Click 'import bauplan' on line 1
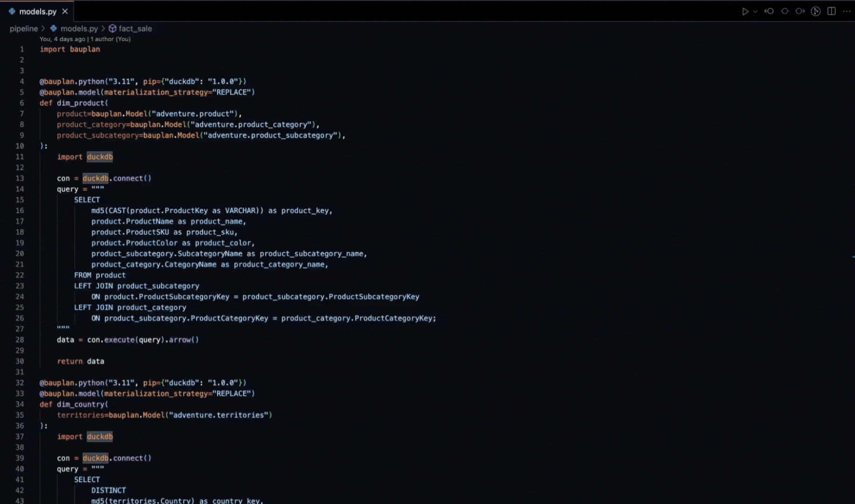Image resolution: width=855 pixels, height=504 pixels. 70,49
